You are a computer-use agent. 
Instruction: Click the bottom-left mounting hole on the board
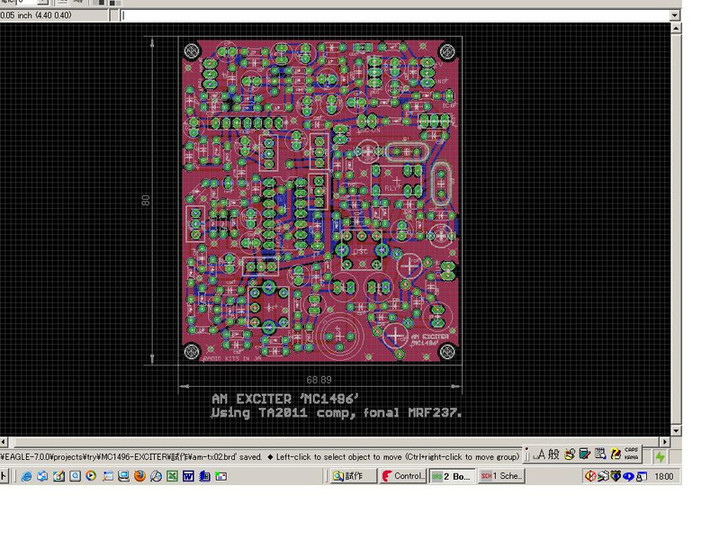click(x=190, y=351)
